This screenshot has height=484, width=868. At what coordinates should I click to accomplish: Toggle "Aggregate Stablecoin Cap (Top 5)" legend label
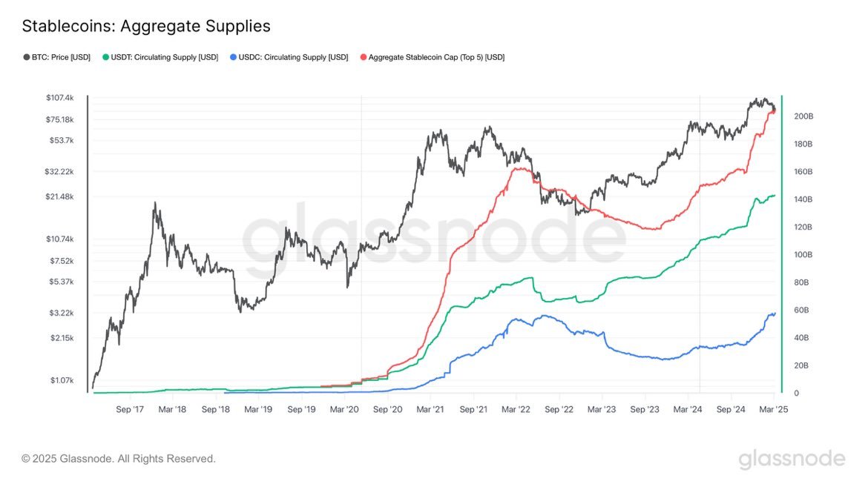[x=436, y=57]
